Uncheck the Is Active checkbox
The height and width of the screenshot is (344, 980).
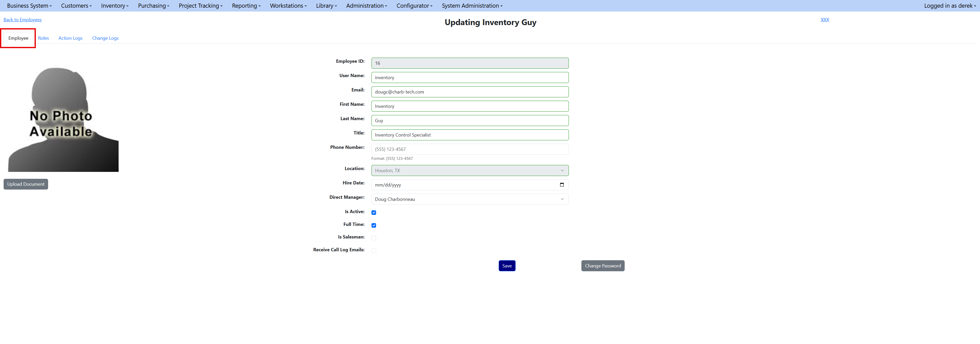point(374,213)
